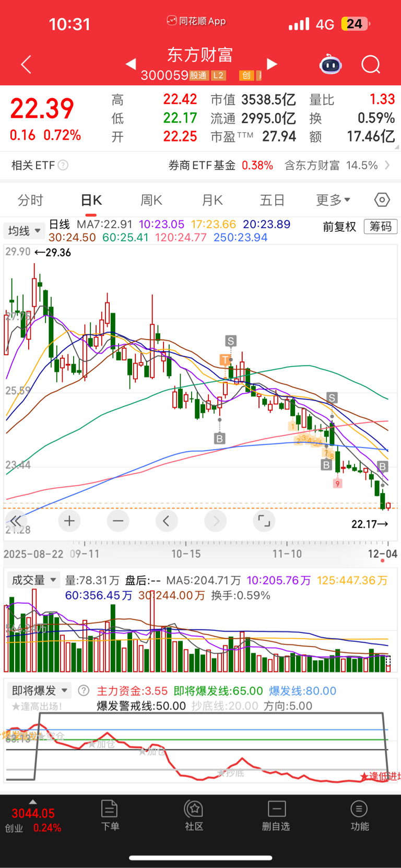The image size is (401, 868).
Task: Switch to the previous stock triangle arrow
Action: (131, 64)
